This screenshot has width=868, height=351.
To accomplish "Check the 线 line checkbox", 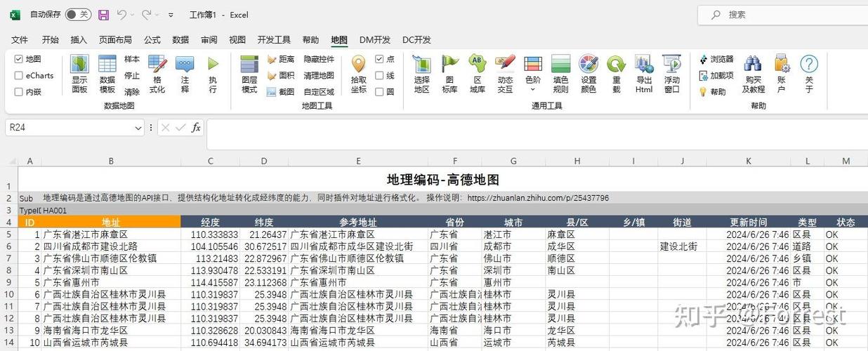I will coord(379,75).
